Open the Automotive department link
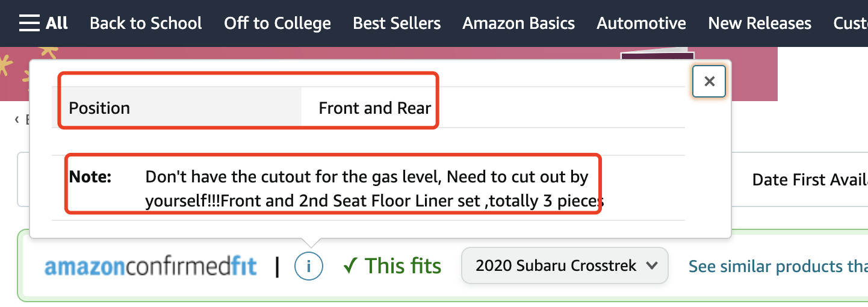868x307 pixels. pos(641,23)
